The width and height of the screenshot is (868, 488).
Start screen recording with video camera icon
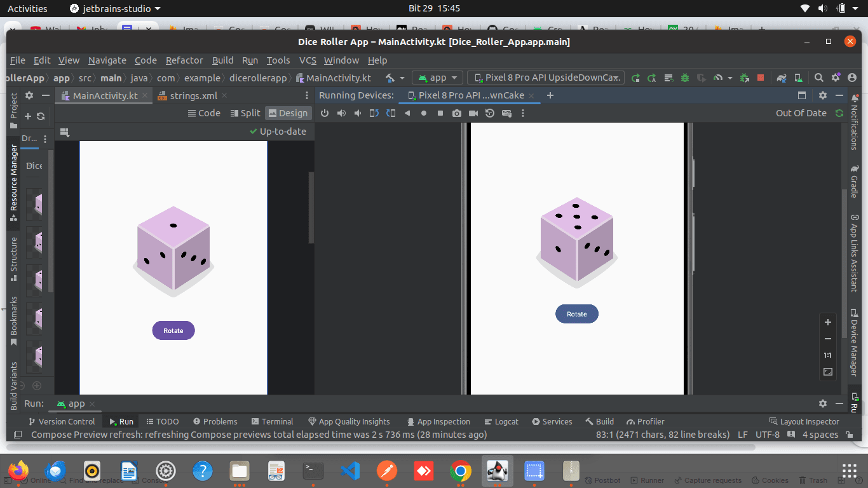tap(473, 113)
